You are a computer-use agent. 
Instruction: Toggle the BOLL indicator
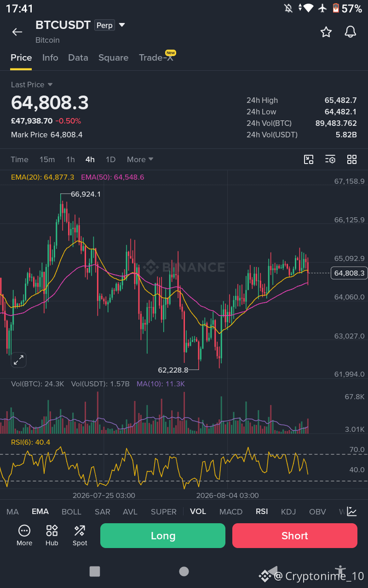[71, 512]
